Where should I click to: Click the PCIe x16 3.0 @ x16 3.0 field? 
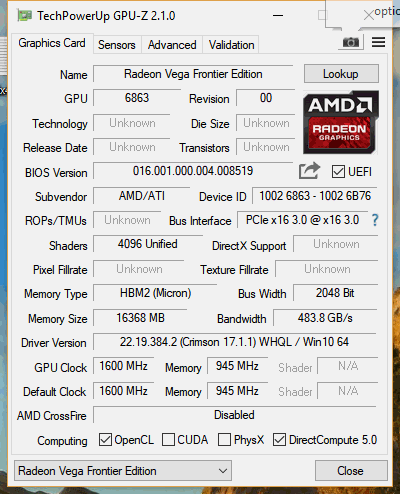[x=302, y=220]
